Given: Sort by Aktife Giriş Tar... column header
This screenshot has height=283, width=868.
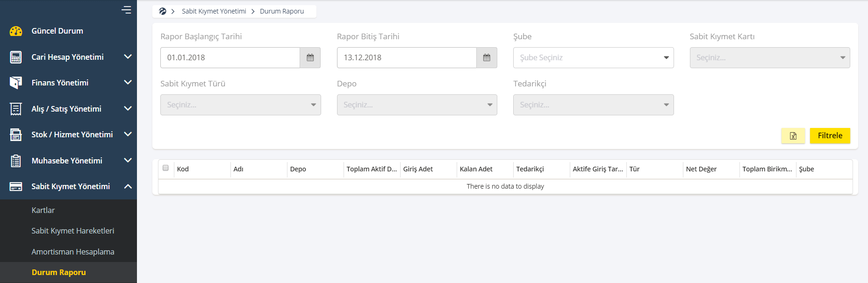Looking at the screenshot, I should [x=598, y=169].
